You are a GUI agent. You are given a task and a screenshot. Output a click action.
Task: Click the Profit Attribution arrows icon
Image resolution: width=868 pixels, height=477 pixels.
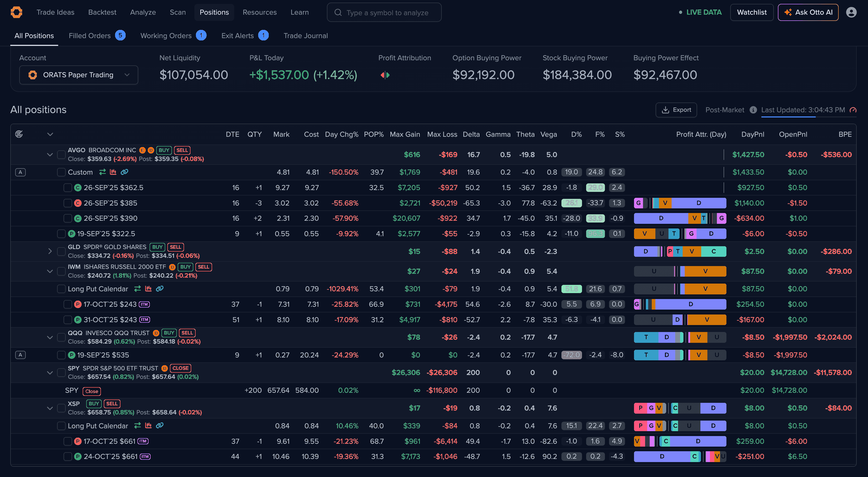click(385, 75)
